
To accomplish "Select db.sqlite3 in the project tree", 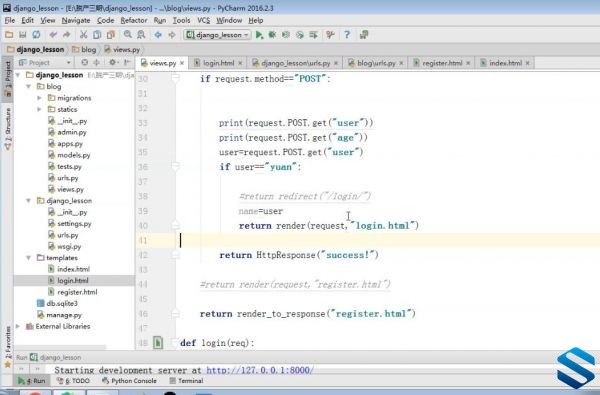I will 62,303.
